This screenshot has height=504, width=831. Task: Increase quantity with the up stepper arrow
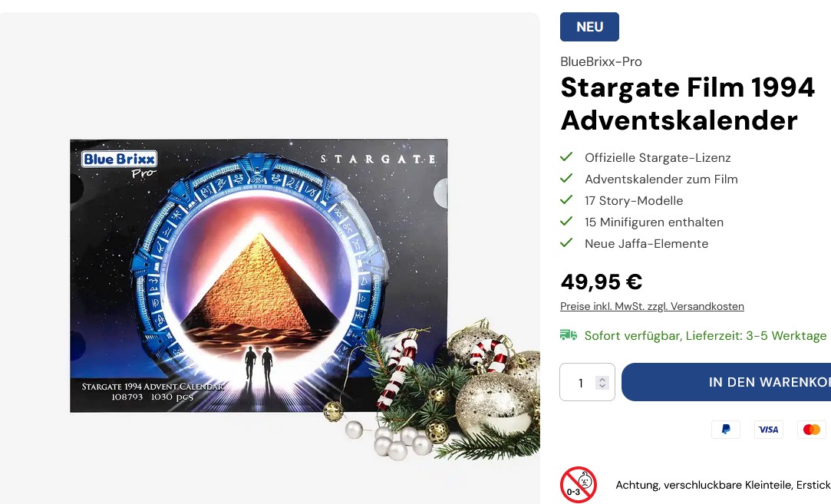pyautogui.click(x=602, y=379)
